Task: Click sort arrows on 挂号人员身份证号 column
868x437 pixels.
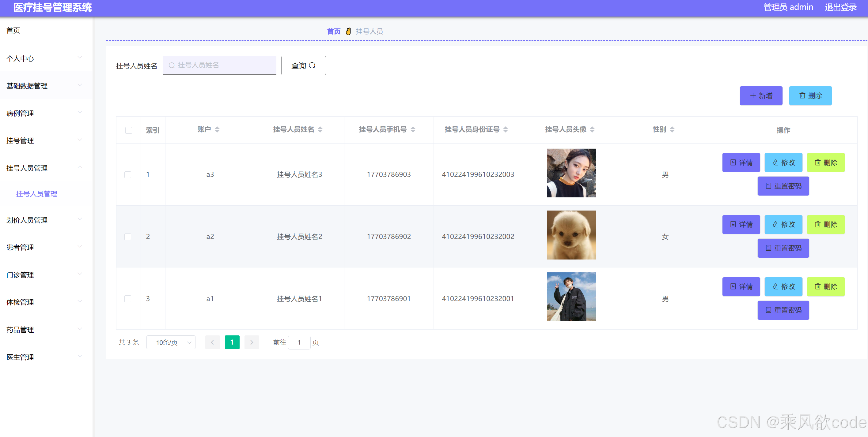Action: point(505,130)
